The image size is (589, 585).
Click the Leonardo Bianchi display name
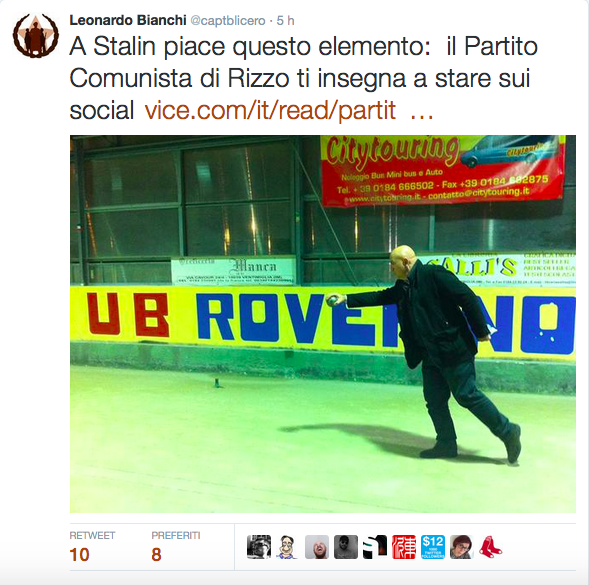tap(128, 20)
